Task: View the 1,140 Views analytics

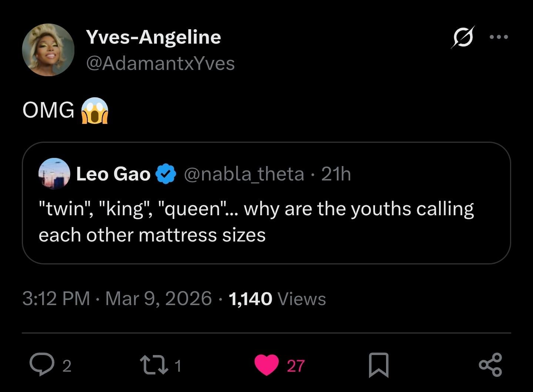Action: (x=277, y=298)
